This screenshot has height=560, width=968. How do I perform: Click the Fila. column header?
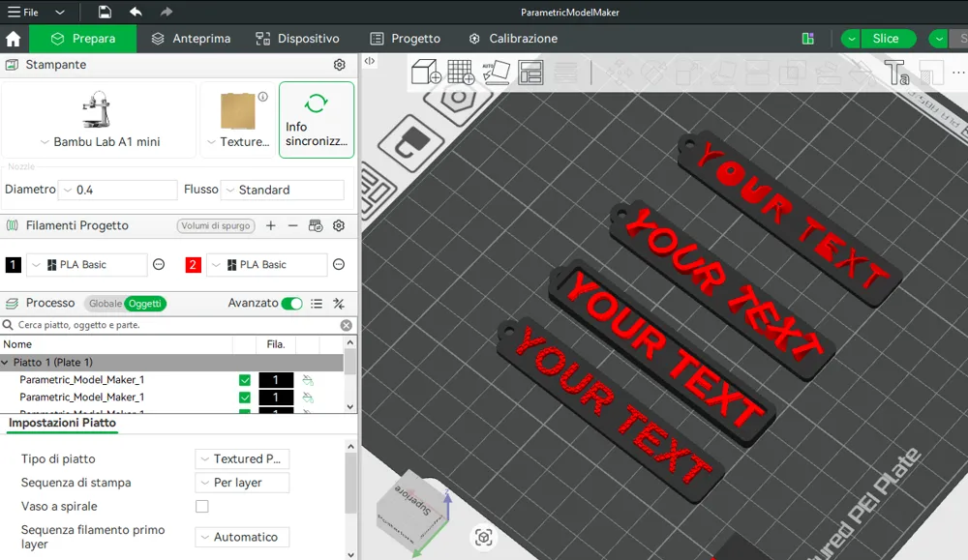(275, 344)
